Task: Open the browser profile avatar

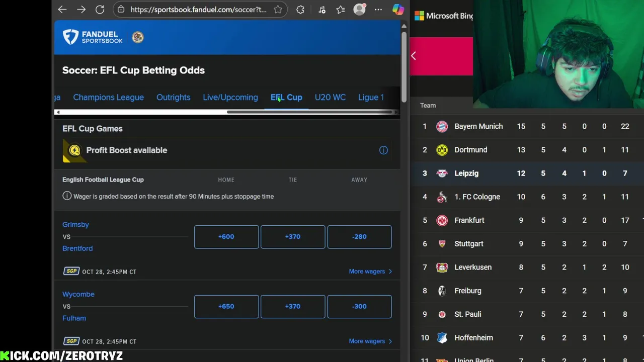Action: 359,9
